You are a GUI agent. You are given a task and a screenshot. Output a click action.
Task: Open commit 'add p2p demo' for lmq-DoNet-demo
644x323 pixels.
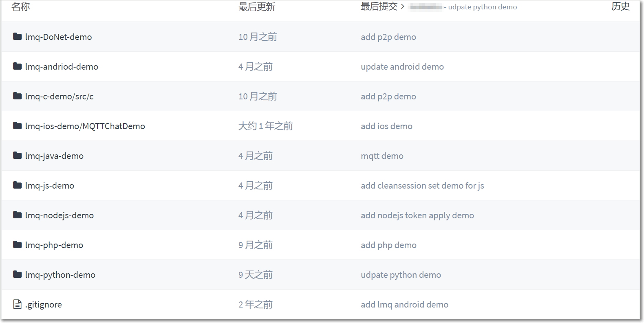[388, 37]
